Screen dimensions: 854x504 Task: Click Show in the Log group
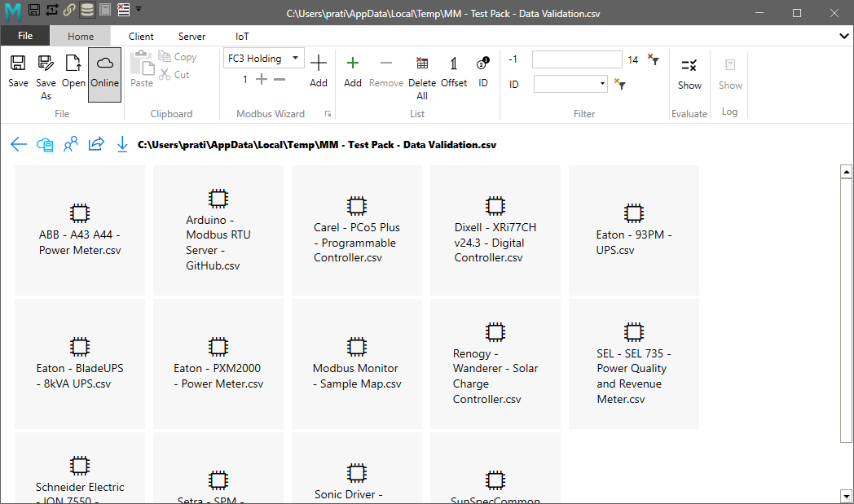(730, 73)
